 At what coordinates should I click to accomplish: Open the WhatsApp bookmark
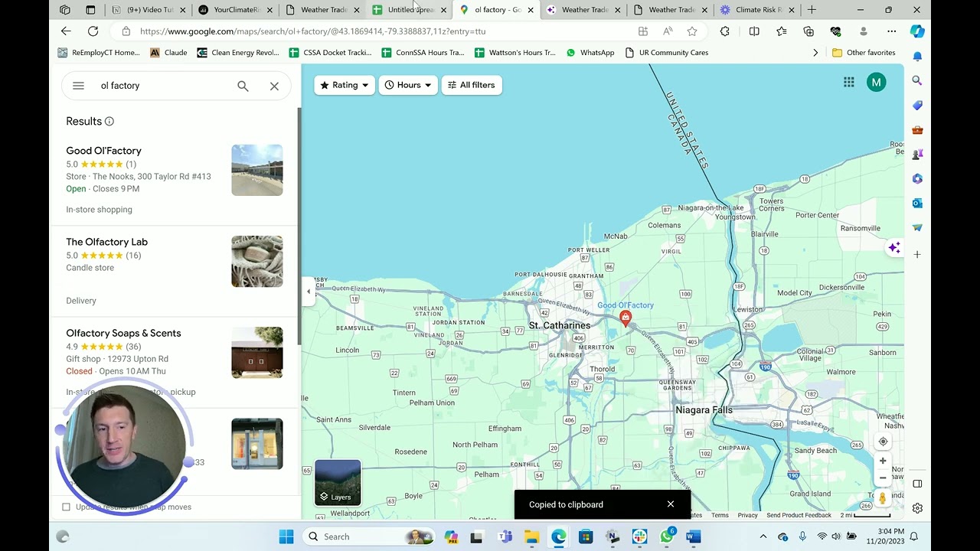pos(590,53)
